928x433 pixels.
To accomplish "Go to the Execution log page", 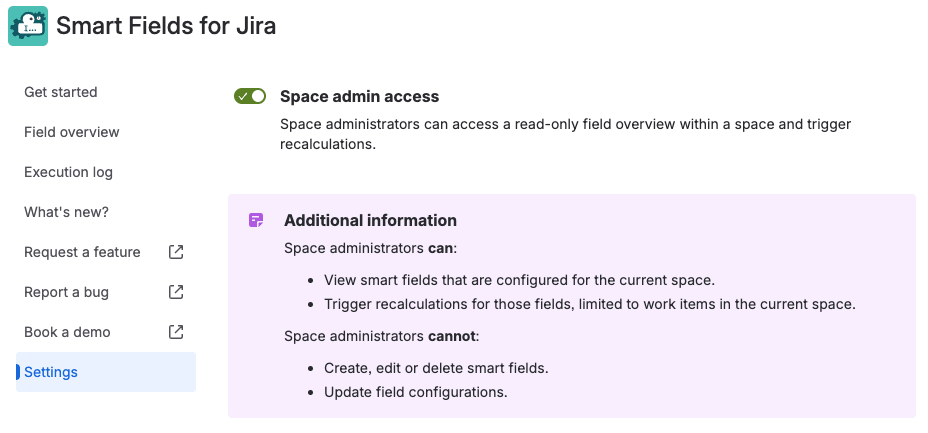I will (x=68, y=172).
